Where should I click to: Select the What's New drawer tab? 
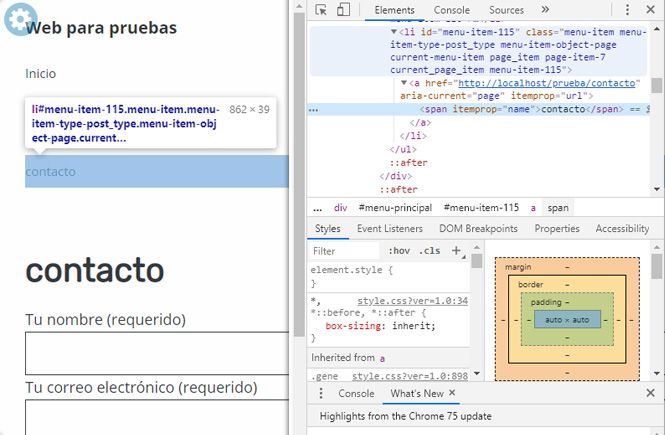coord(417,393)
